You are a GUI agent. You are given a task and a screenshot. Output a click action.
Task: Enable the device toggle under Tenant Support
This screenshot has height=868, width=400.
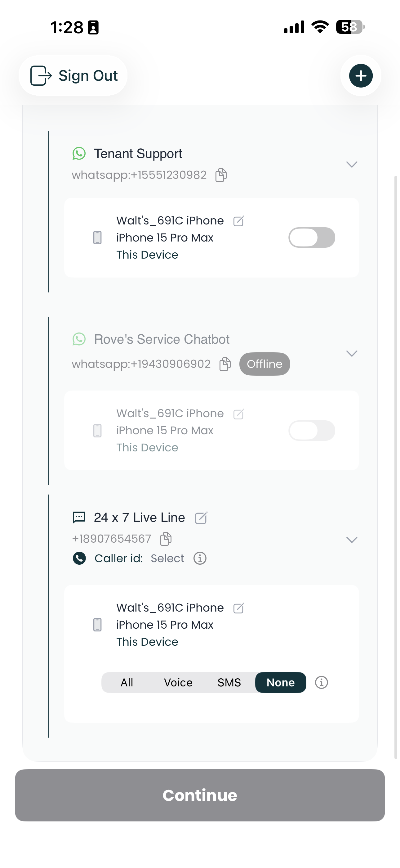pos(311,237)
